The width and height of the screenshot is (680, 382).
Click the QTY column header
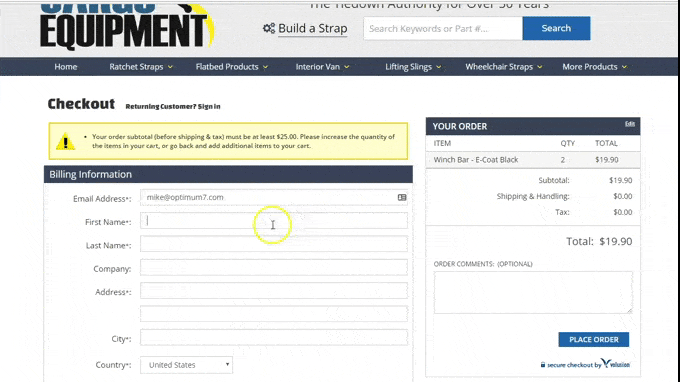[567, 143]
